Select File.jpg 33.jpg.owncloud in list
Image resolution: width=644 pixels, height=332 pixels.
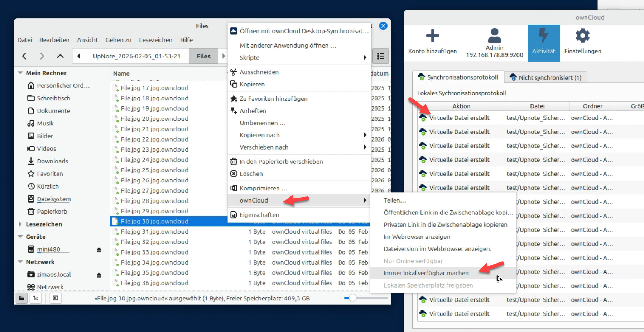(154, 252)
